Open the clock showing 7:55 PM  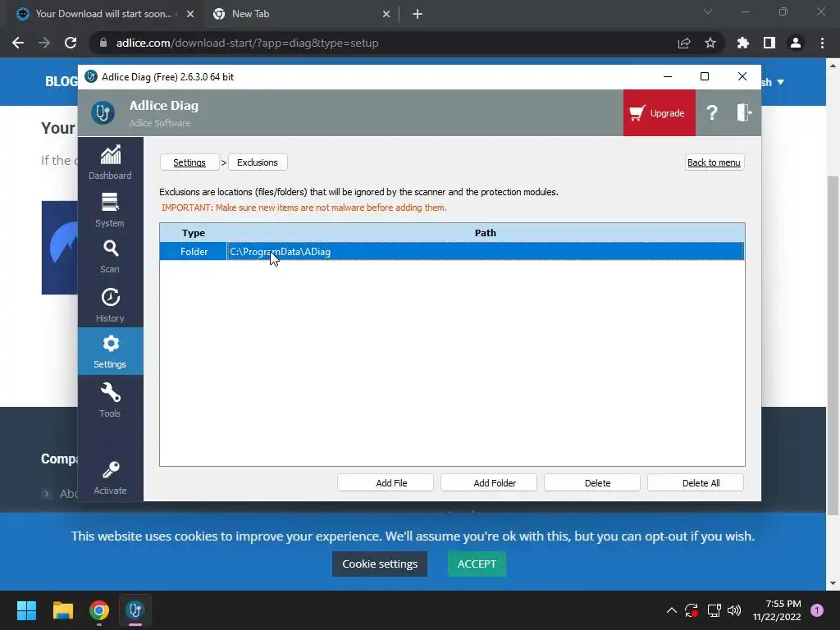(x=777, y=610)
